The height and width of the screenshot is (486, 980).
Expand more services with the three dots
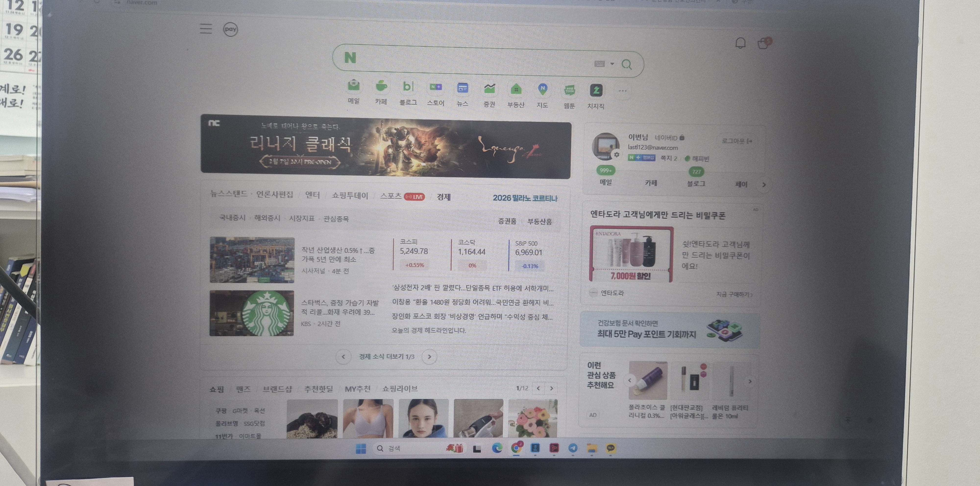click(622, 91)
